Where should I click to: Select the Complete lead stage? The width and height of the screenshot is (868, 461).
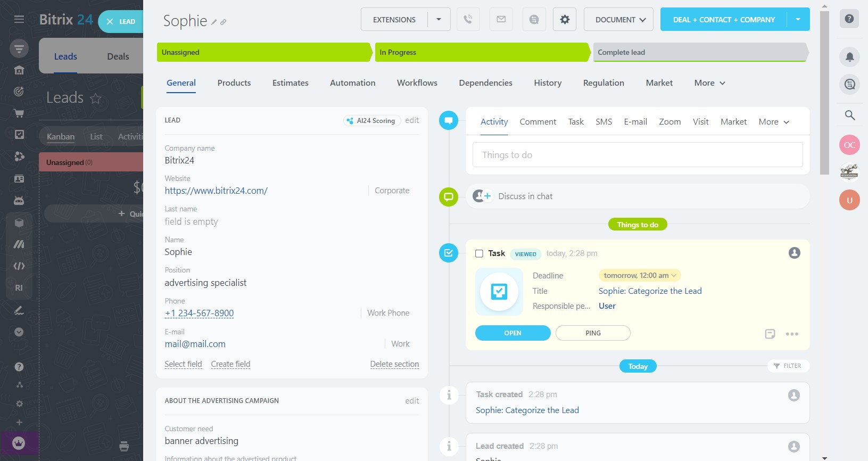(x=699, y=52)
